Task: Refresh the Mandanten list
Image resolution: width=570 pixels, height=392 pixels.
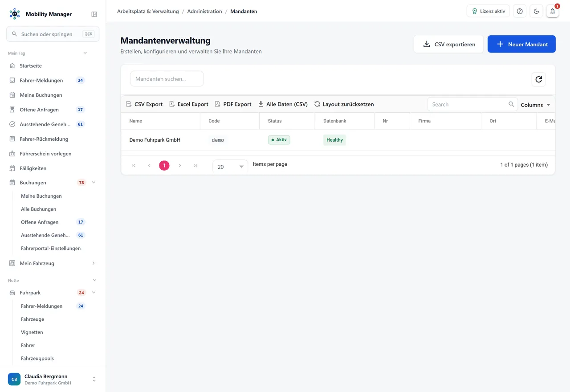Action: pyautogui.click(x=539, y=79)
